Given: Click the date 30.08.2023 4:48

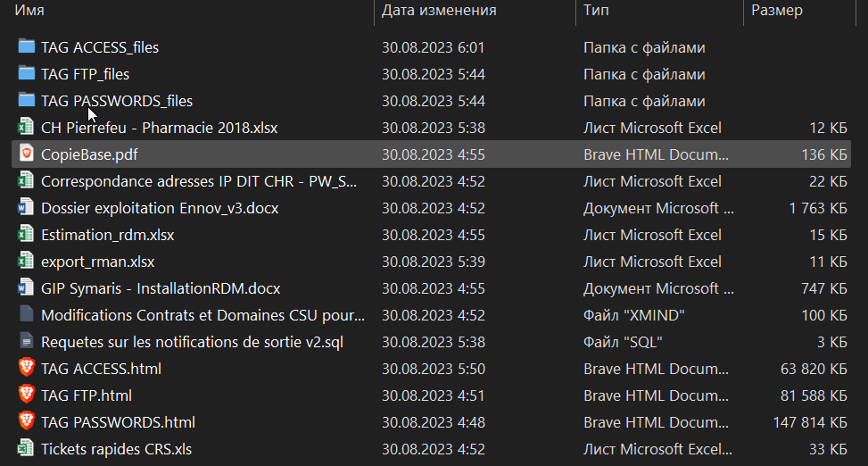Looking at the screenshot, I should click(433, 422).
